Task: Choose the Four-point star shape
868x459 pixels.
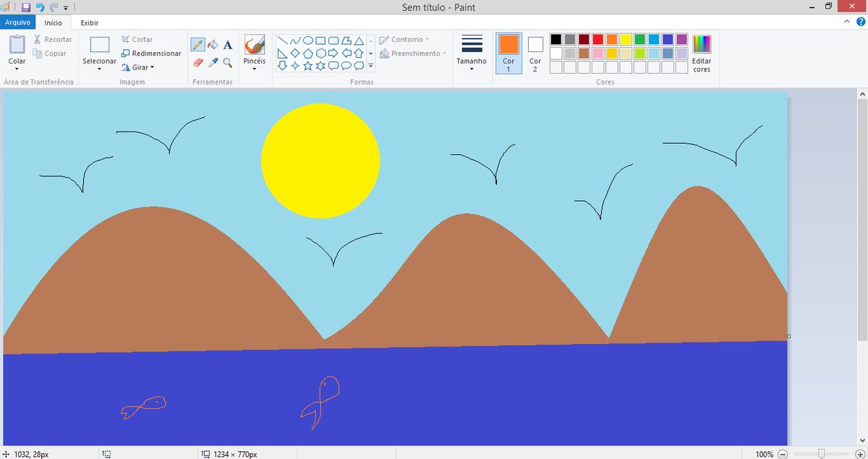Action: 295,66
